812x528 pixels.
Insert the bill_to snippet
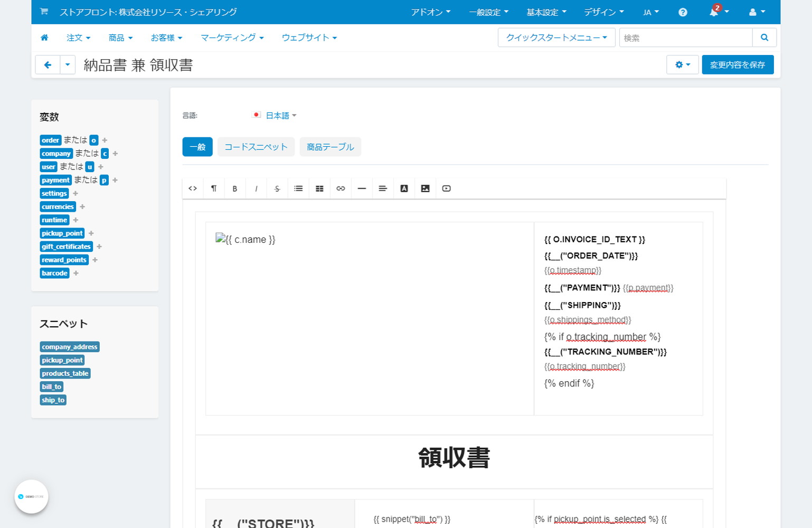(52, 386)
